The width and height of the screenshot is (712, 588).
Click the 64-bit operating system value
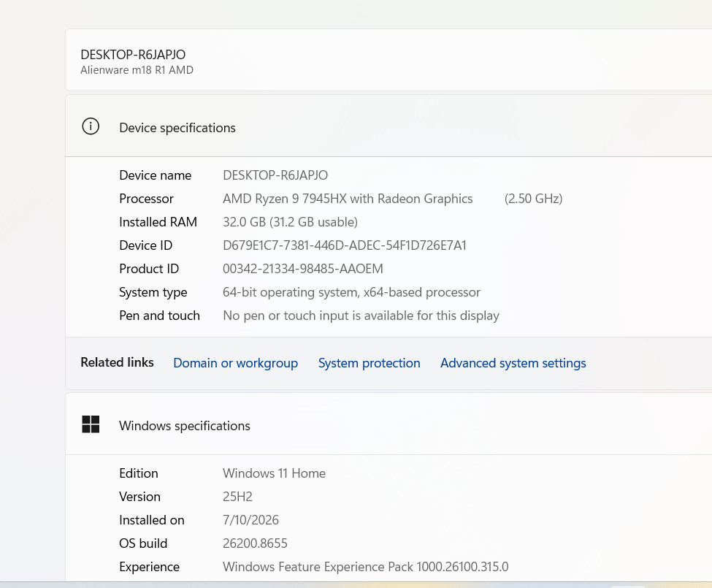pos(351,292)
